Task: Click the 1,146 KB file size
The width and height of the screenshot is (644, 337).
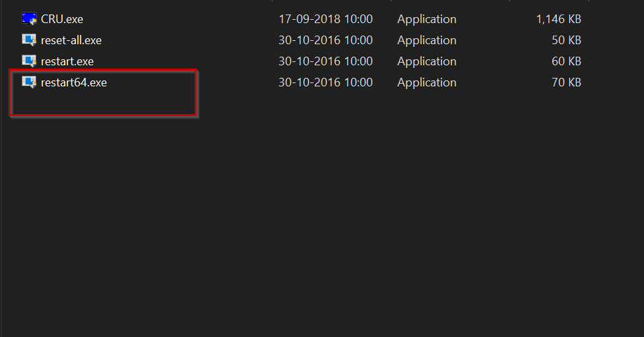Action: (x=559, y=19)
